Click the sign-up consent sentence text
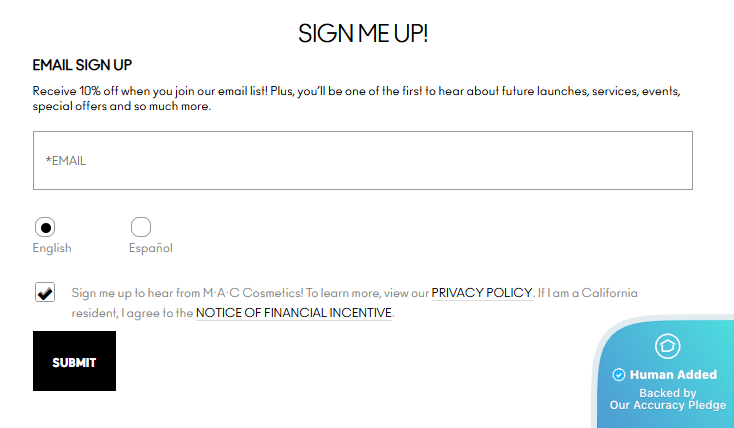734x428 pixels. click(x=250, y=293)
